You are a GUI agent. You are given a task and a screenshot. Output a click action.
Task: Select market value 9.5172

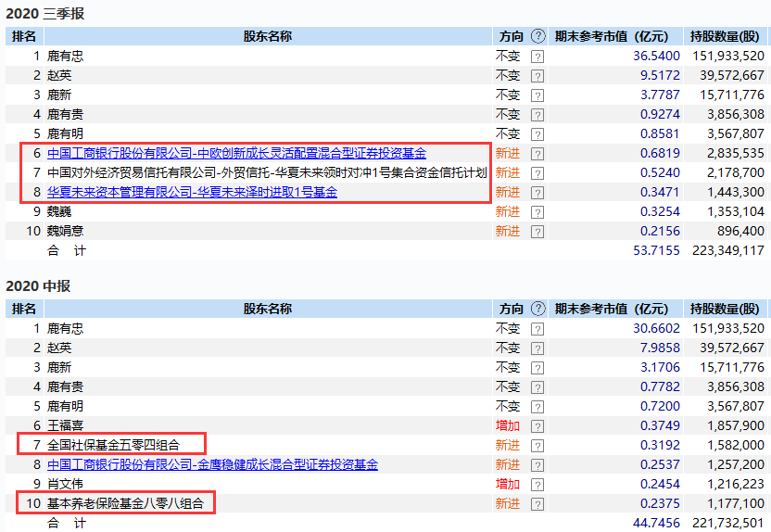click(660, 75)
